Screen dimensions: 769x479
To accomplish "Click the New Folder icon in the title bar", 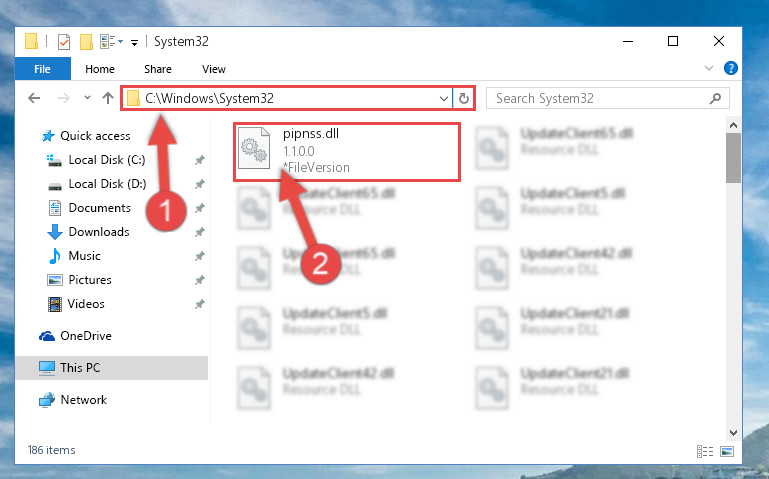I will coord(86,42).
